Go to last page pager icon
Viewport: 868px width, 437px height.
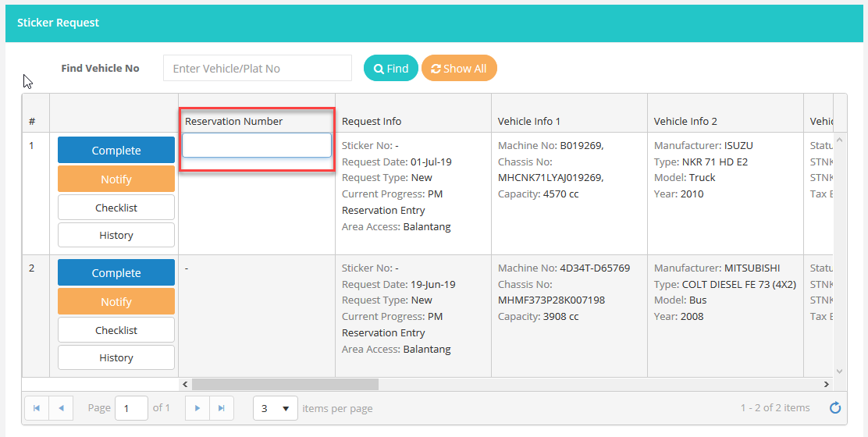click(222, 407)
